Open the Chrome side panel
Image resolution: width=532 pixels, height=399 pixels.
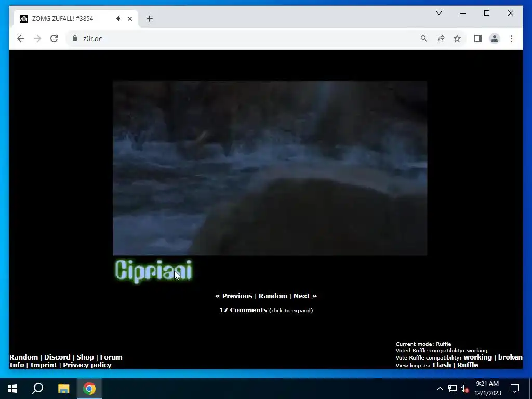pos(478,38)
